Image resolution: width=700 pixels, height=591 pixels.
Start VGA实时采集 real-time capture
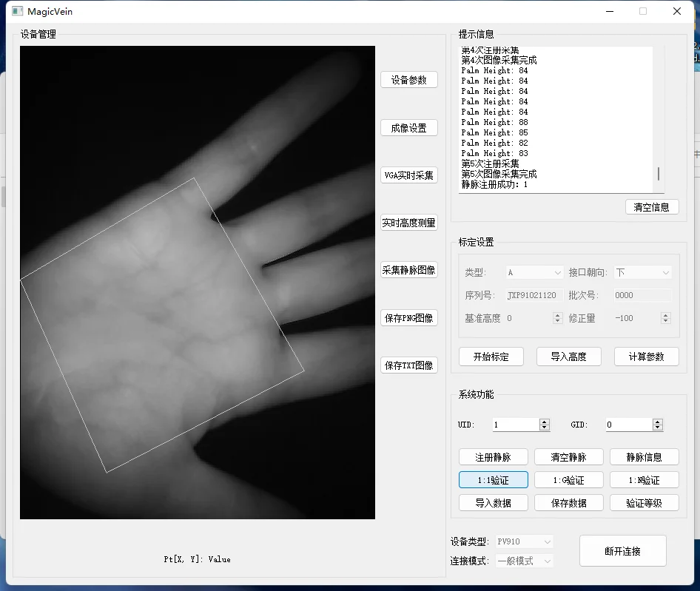[x=408, y=175]
